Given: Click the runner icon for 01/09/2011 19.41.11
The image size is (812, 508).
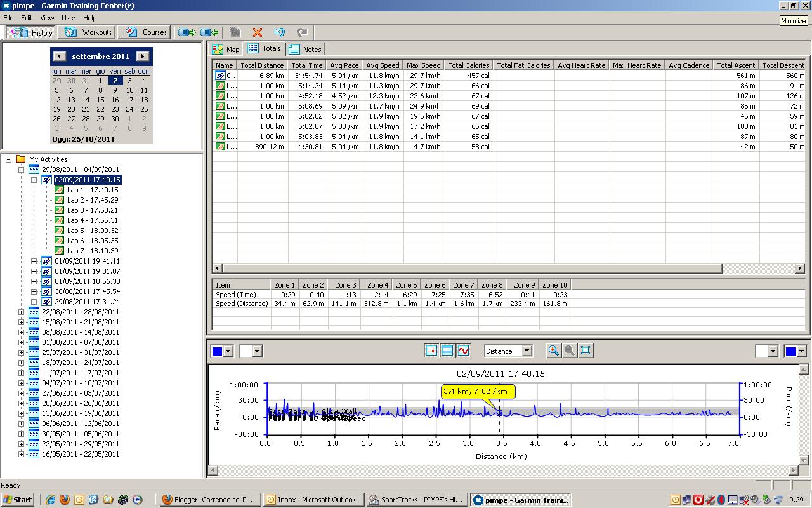Looking at the screenshot, I should 46,261.
